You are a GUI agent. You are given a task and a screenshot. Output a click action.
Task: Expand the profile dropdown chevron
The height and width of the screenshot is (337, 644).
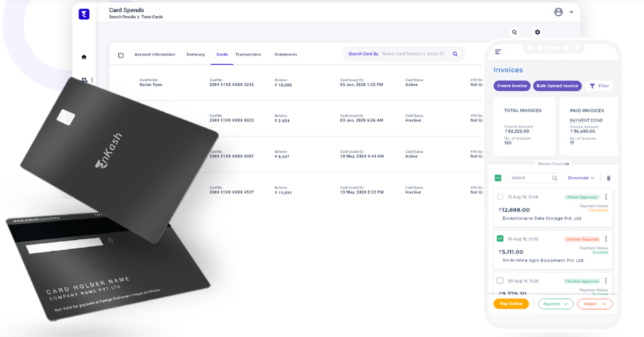571,12
